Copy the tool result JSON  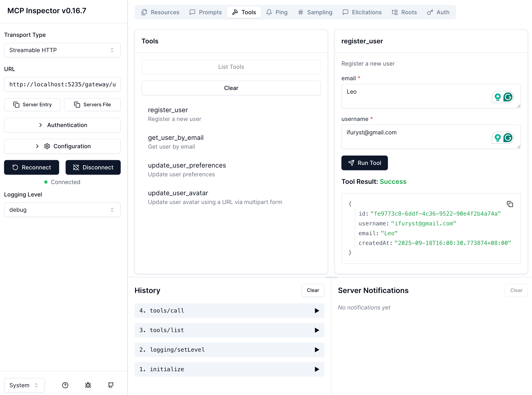[x=510, y=204]
